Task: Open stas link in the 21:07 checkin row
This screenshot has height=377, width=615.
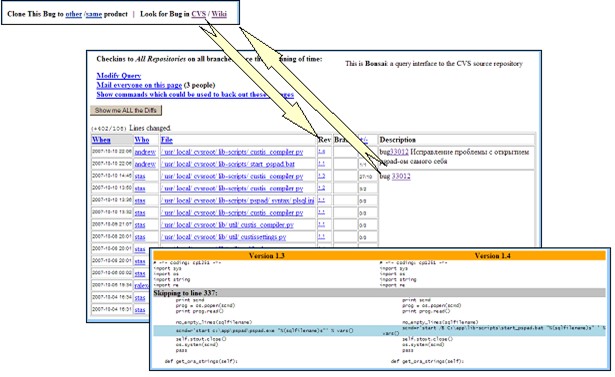Action: (x=140, y=225)
